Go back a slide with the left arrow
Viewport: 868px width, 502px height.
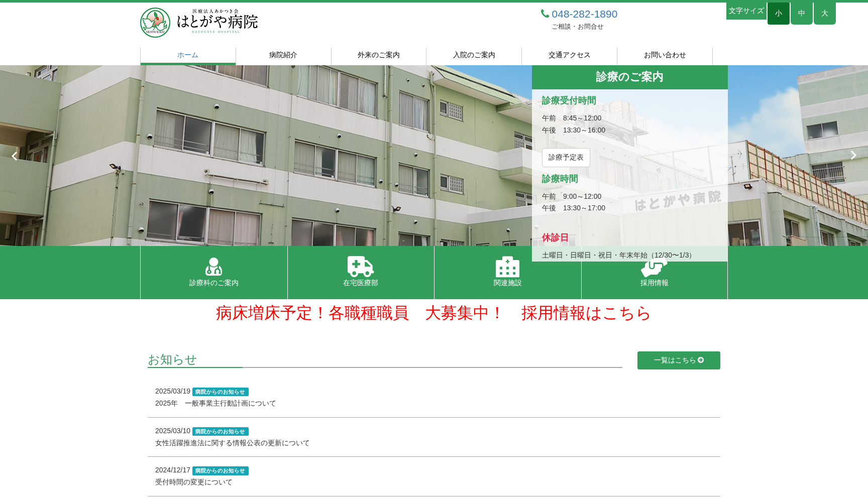click(x=15, y=156)
